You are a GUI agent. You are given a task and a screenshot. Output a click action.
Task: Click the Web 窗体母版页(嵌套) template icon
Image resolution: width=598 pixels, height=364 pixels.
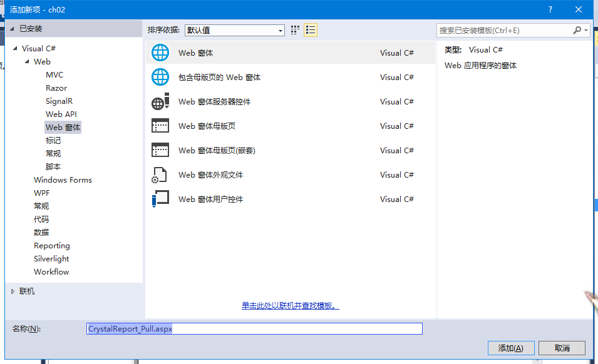pyautogui.click(x=160, y=150)
